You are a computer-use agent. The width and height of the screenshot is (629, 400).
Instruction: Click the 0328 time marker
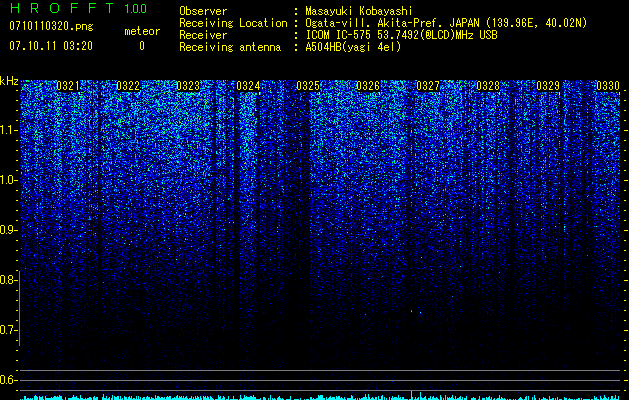point(488,86)
